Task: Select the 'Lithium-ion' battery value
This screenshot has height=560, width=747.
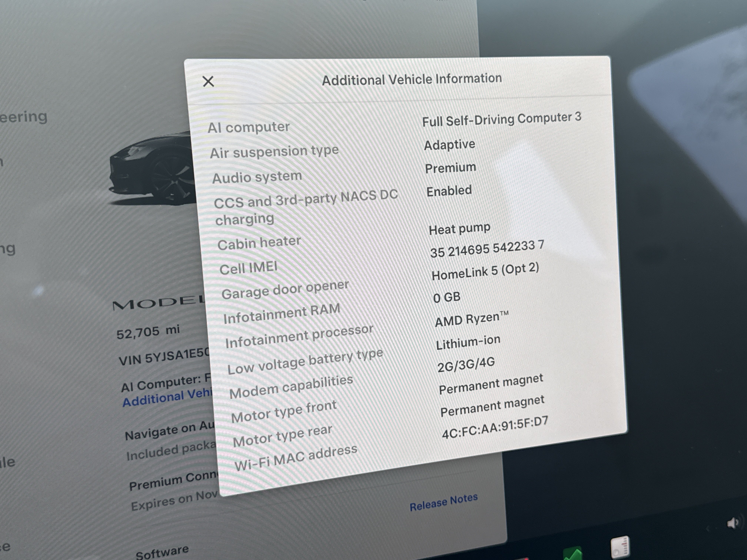Action: pos(468,342)
